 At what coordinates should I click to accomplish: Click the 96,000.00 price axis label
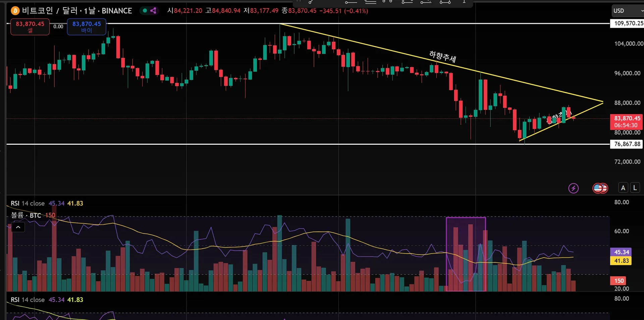(627, 73)
